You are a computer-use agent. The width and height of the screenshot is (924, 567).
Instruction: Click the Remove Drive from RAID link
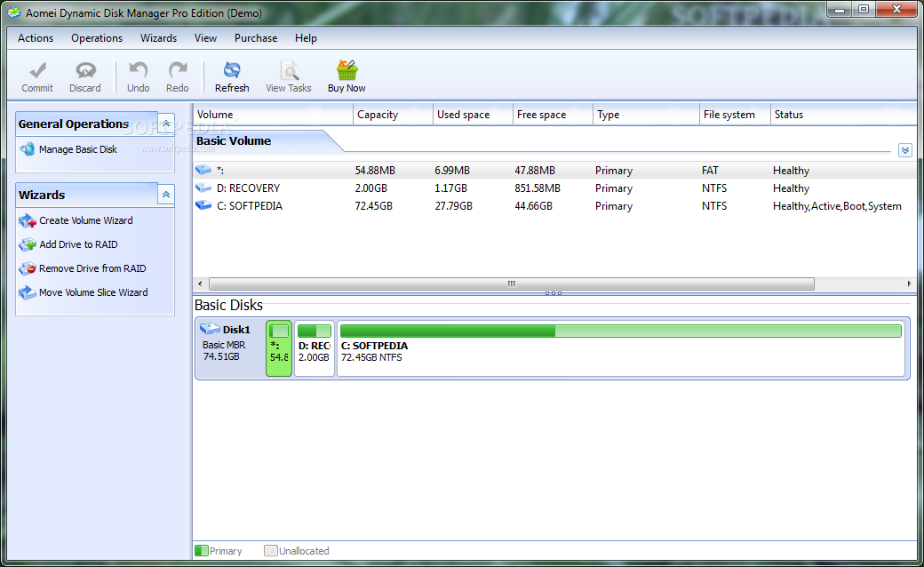tap(92, 268)
